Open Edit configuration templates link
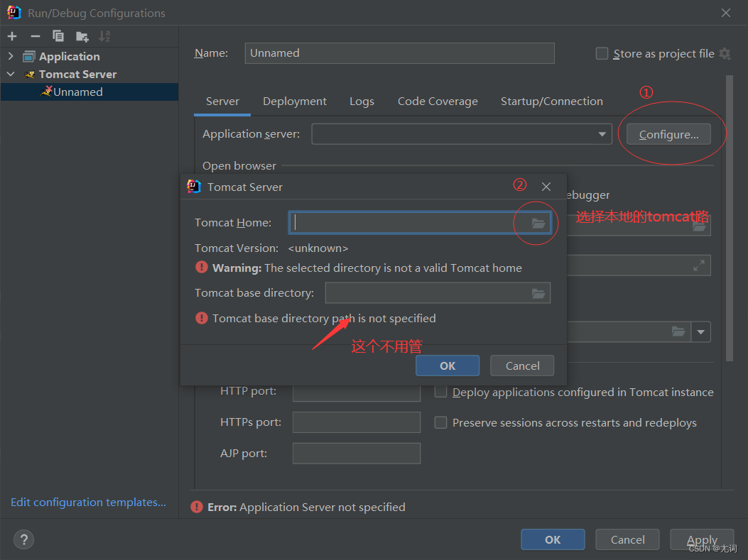 click(x=88, y=503)
